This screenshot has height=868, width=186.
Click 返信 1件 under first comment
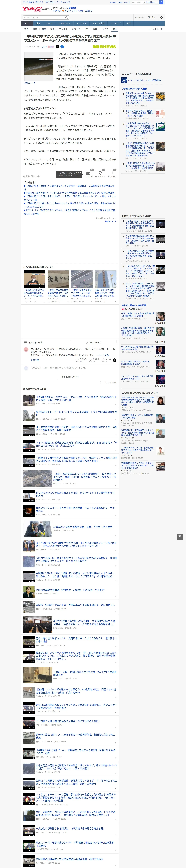34,360
